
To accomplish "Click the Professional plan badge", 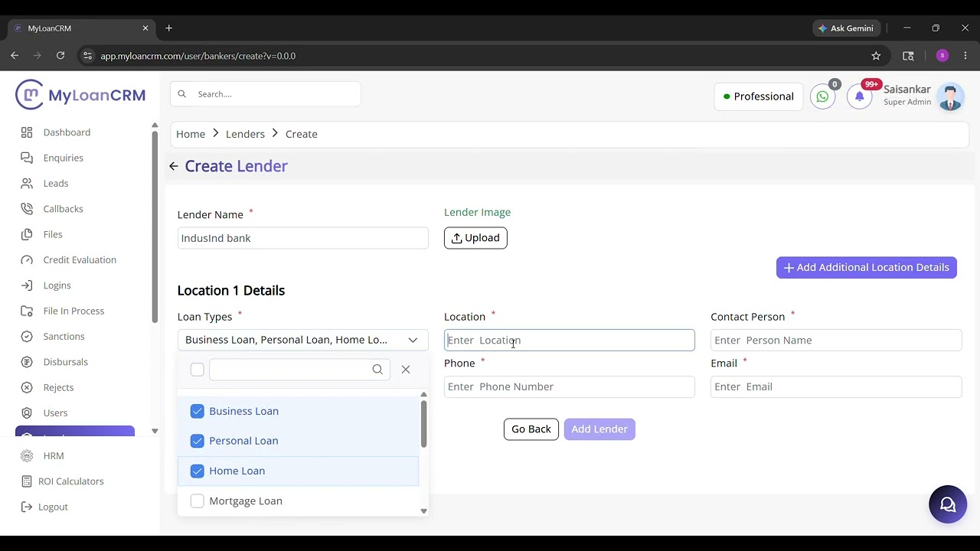I will (x=758, y=96).
